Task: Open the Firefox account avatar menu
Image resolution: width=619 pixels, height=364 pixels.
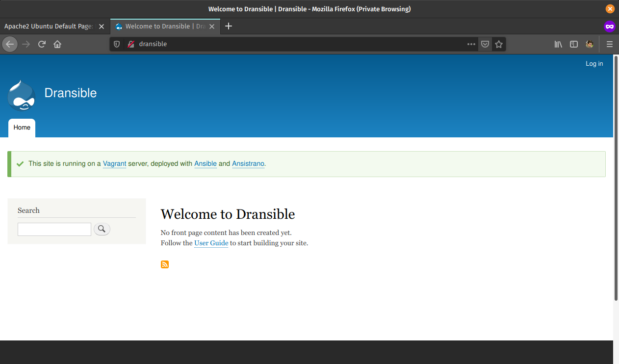Action: pyautogui.click(x=590, y=44)
